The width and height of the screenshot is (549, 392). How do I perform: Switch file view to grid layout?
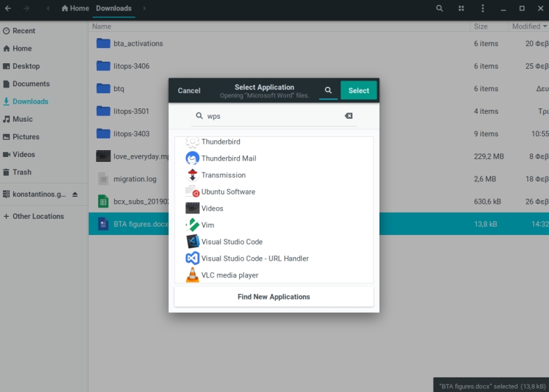461,8
